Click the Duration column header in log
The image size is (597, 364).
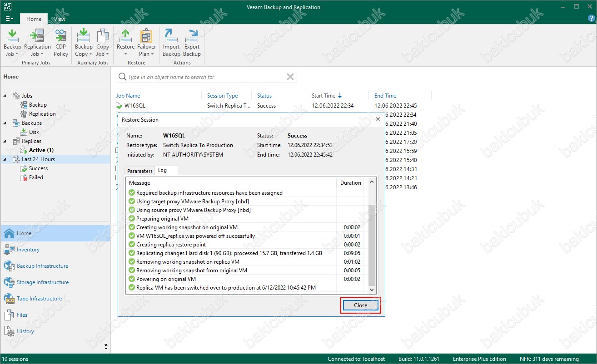(351, 183)
